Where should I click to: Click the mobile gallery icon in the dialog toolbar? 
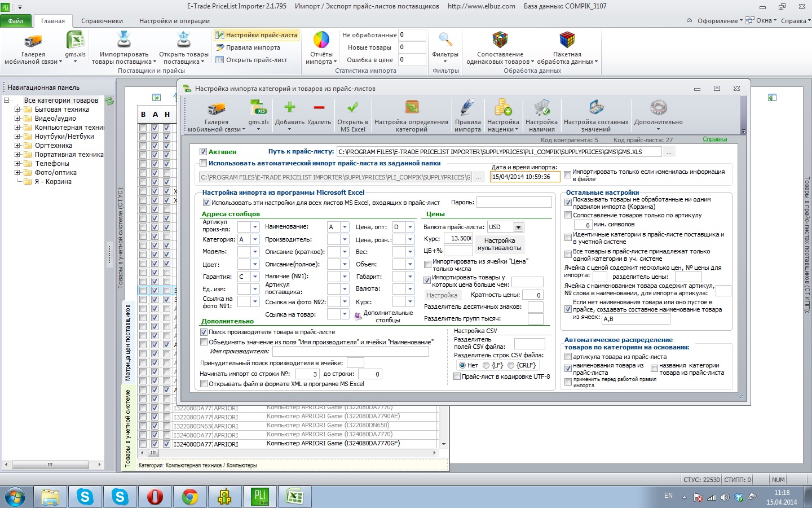click(217, 108)
